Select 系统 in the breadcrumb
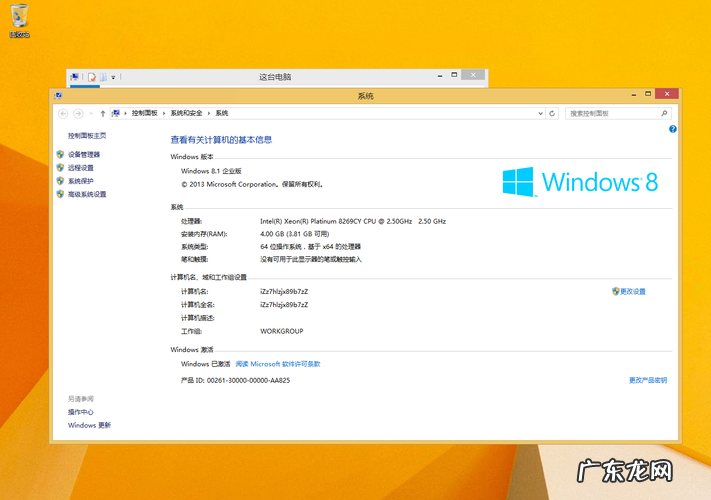Viewport: 711px width, 500px height. (222, 113)
